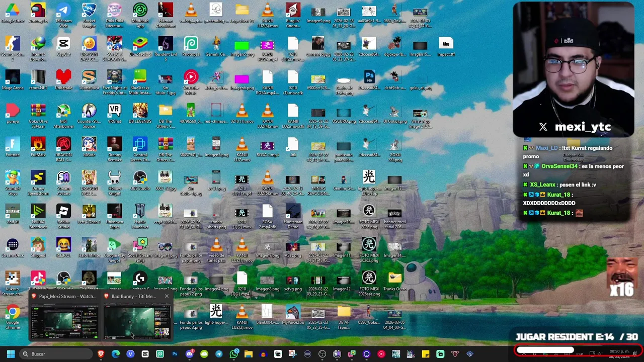Select the Subnautica shortcut
644x362 pixels.
pyautogui.click(x=89, y=80)
